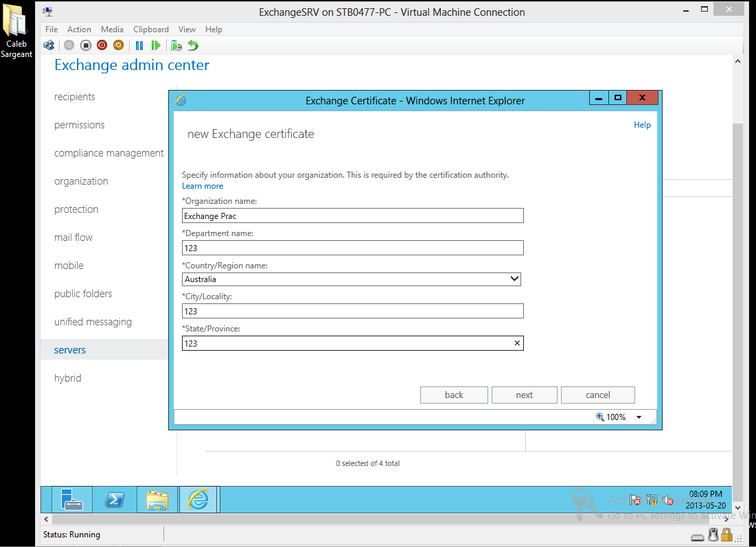Viewport: 756px width, 547px height.
Task: Select compliance management in the sidebar
Action: tap(109, 153)
